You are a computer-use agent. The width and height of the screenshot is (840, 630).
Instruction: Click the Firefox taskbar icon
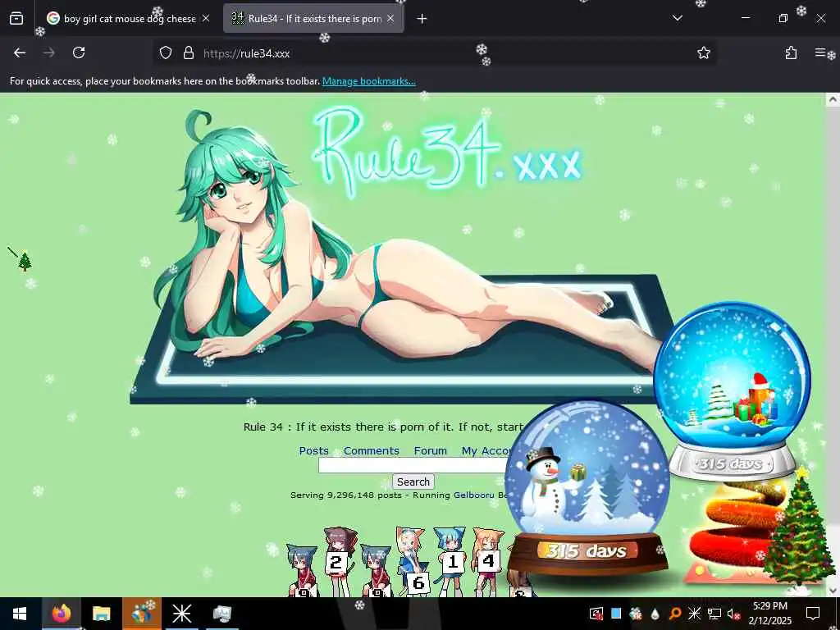(x=61, y=614)
